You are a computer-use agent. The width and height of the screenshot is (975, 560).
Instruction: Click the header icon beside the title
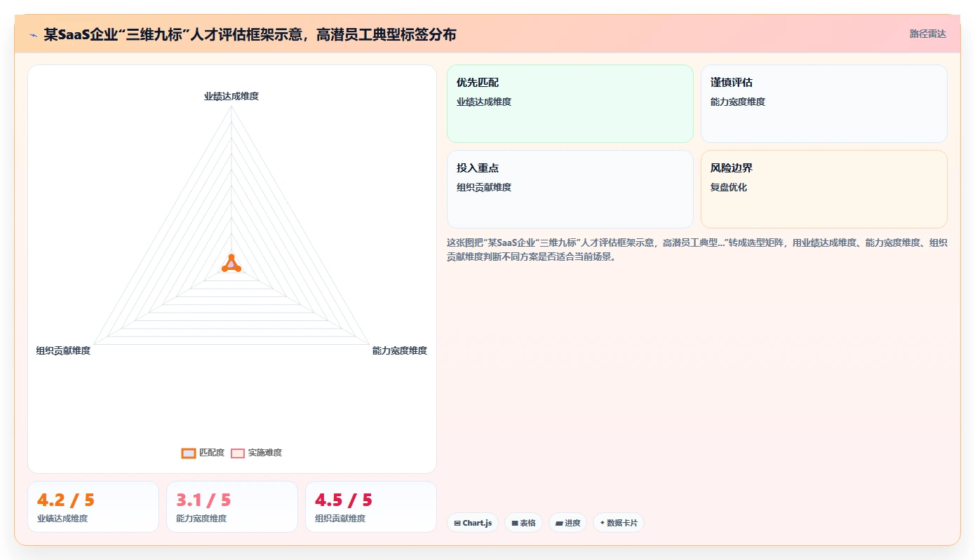tap(33, 34)
